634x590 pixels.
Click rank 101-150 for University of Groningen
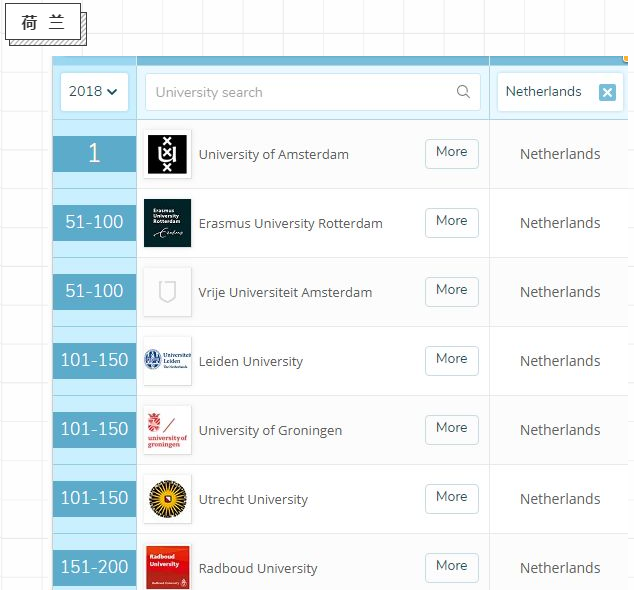point(94,429)
